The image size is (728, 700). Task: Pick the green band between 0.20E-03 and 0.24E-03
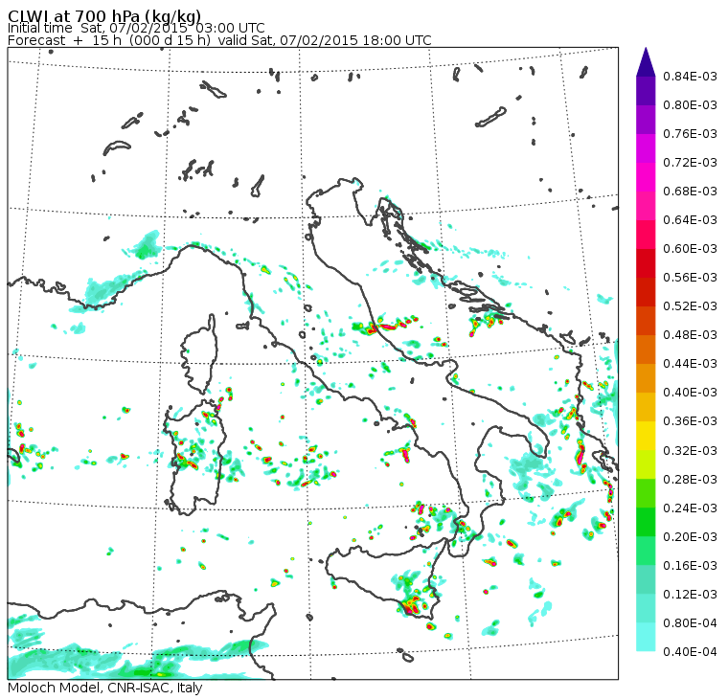(646, 522)
